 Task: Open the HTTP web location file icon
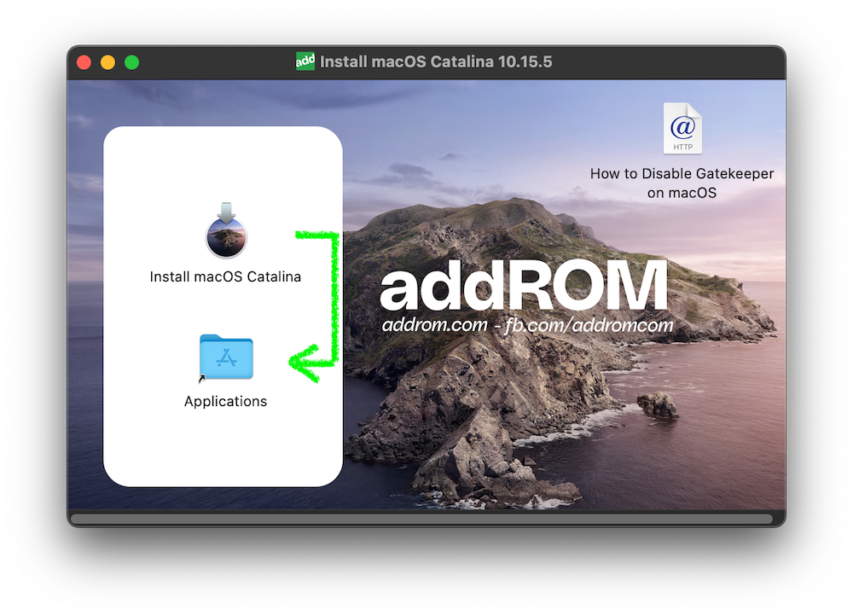click(682, 129)
